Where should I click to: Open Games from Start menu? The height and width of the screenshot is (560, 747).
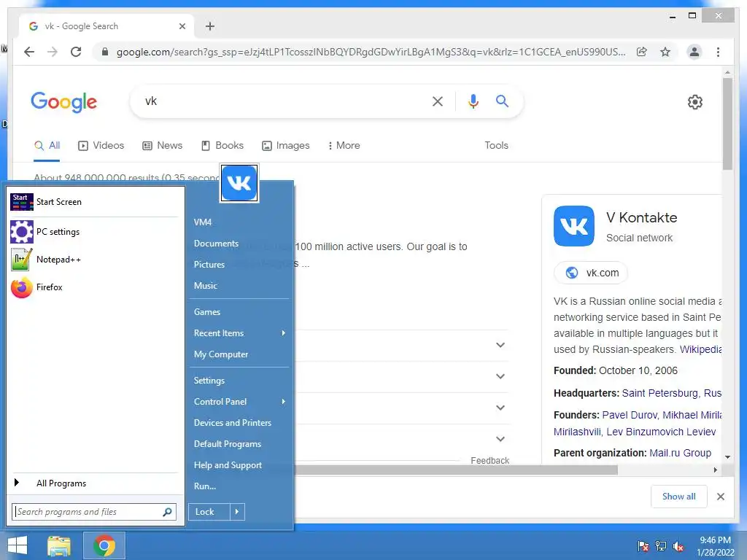point(239,312)
